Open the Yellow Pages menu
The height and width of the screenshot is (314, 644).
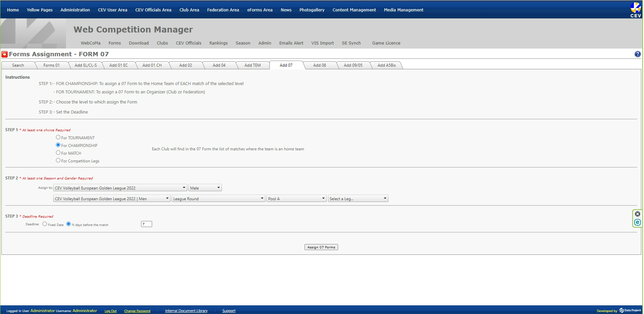39,10
